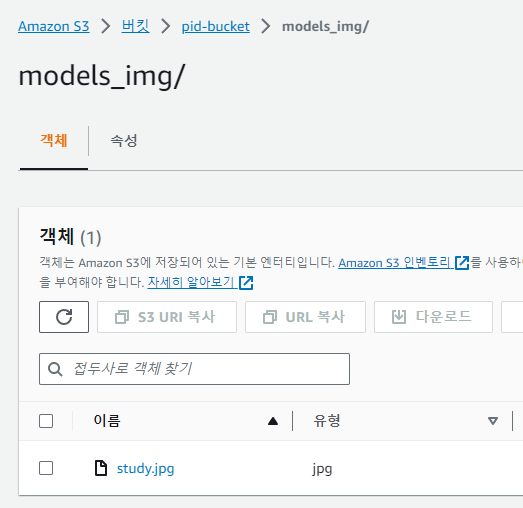Click external link icon after Amazon S3 인벤토리
The width and height of the screenshot is (523, 508).
coord(462,263)
